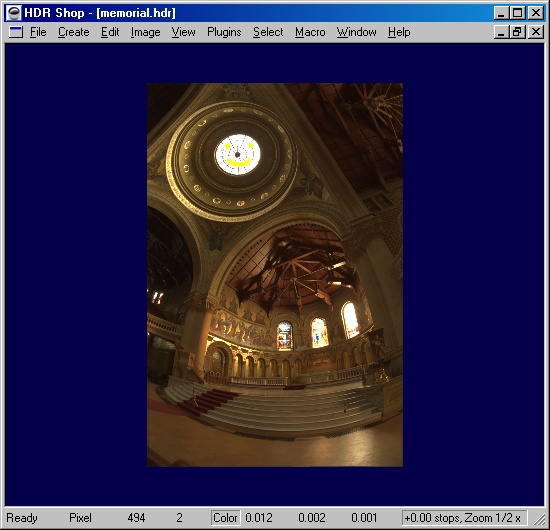Open the Macro menu

[310, 32]
